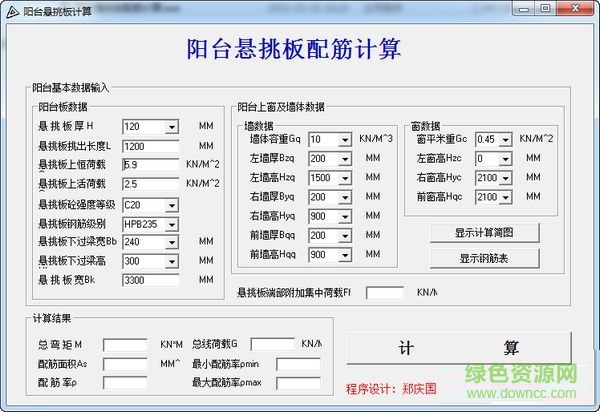600x412 pixels.
Task: Maximize the 阳台悬挑板计算 window
Action: [545, 8]
